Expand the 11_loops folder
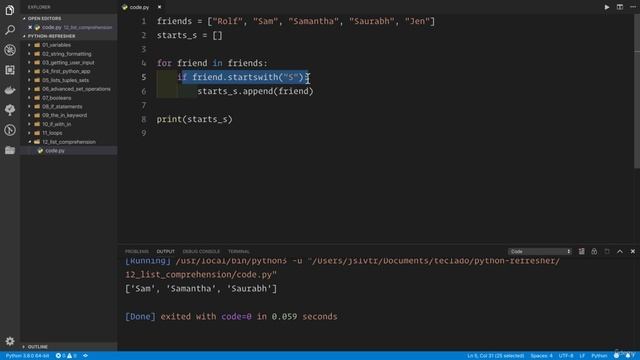This screenshot has height=360, width=640. [x=52, y=133]
